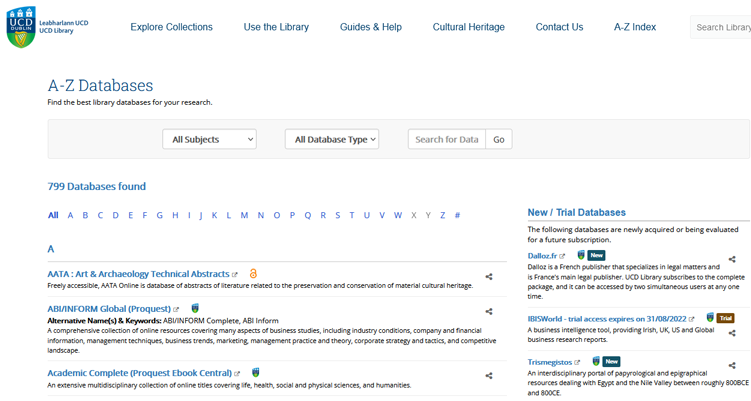This screenshot has width=751, height=401.
Task: Click the share icon for Trismegistos
Action: click(732, 366)
